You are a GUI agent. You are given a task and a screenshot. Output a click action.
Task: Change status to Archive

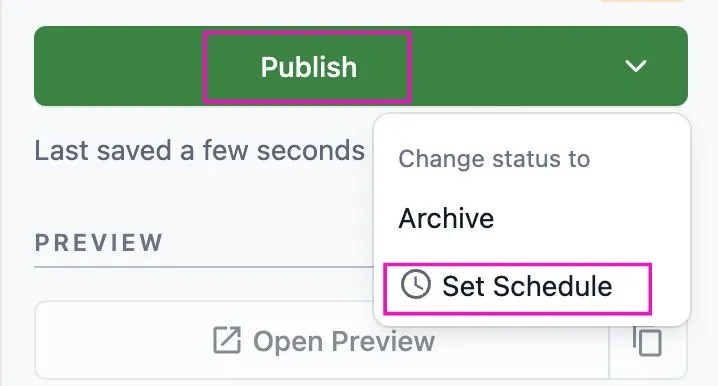click(446, 218)
